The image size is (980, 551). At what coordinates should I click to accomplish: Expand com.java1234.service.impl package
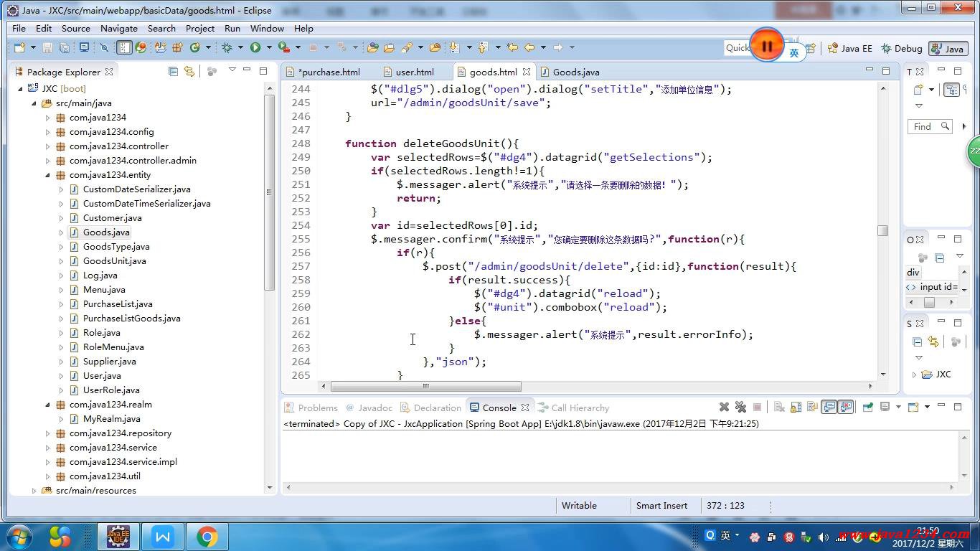point(47,461)
